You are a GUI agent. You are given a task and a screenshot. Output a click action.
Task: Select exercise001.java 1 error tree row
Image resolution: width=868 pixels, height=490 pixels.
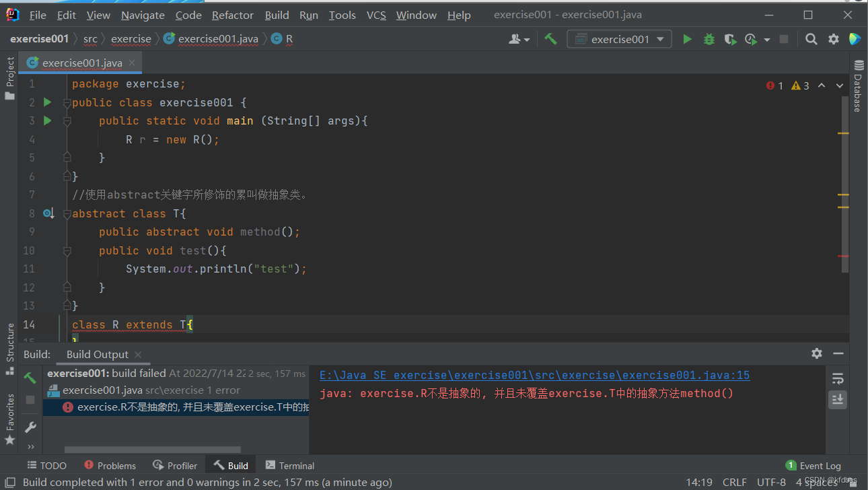[x=176, y=390]
